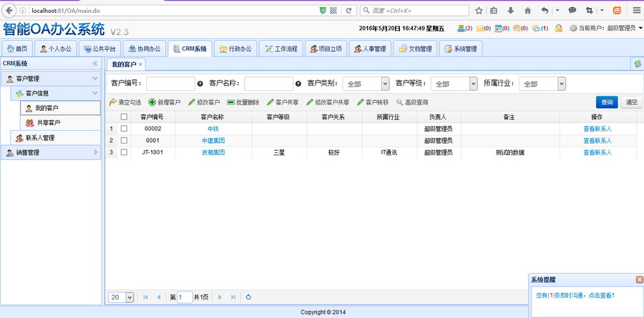This screenshot has width=644, height=318.
Task: Collapse the 客户信息 subsection
Action: tap(95, 93)
